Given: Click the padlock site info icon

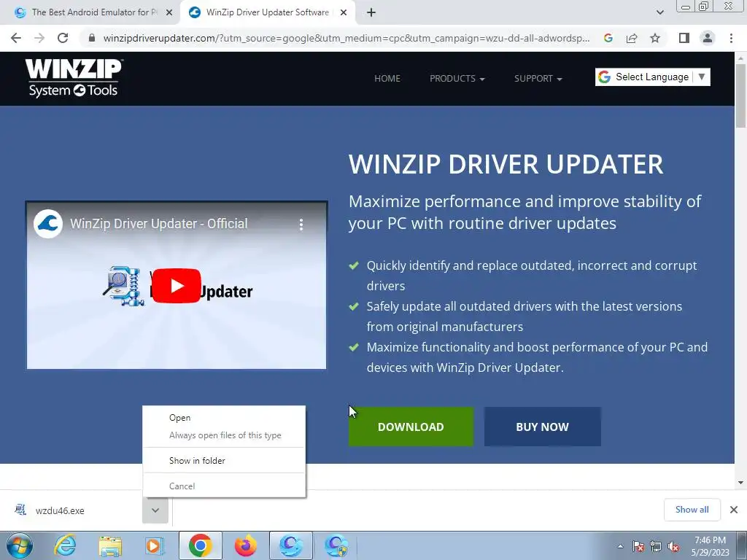Looking at the screenshot, I should coord(92,38).
